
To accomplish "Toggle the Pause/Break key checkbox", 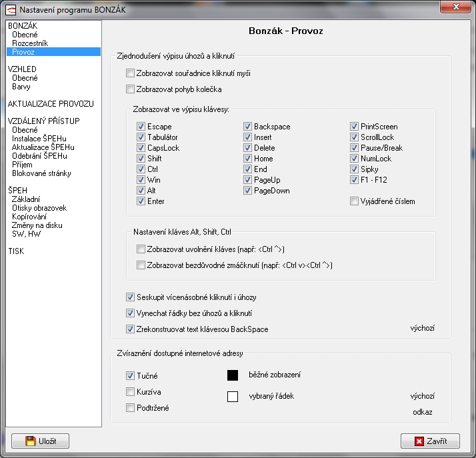I will pos(354,147).
